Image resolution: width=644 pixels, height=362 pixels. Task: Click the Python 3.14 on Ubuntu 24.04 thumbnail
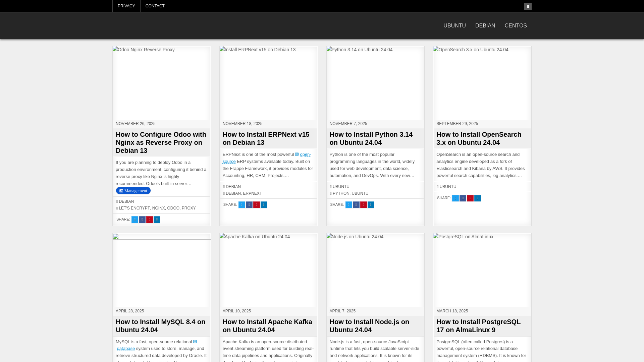(375, 83)
